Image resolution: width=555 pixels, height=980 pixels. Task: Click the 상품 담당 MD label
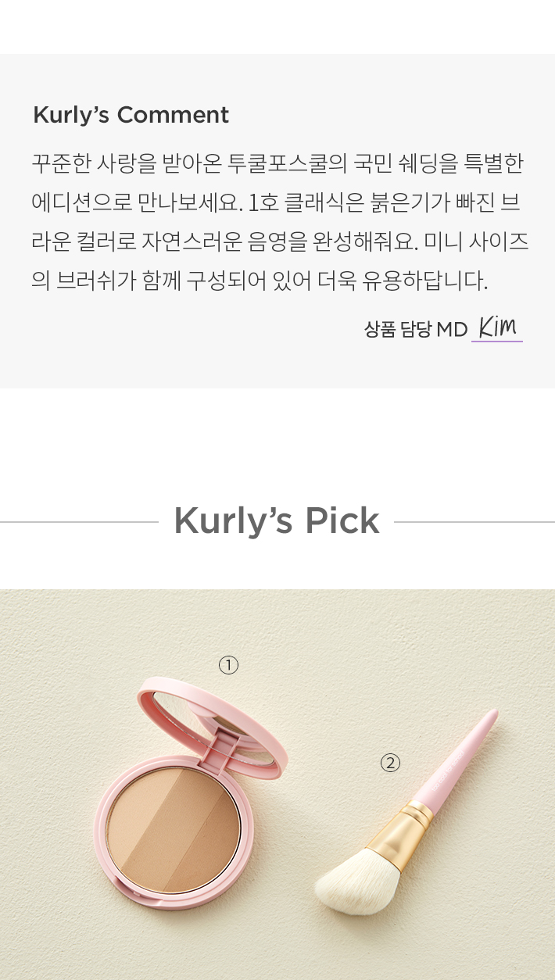416,329
